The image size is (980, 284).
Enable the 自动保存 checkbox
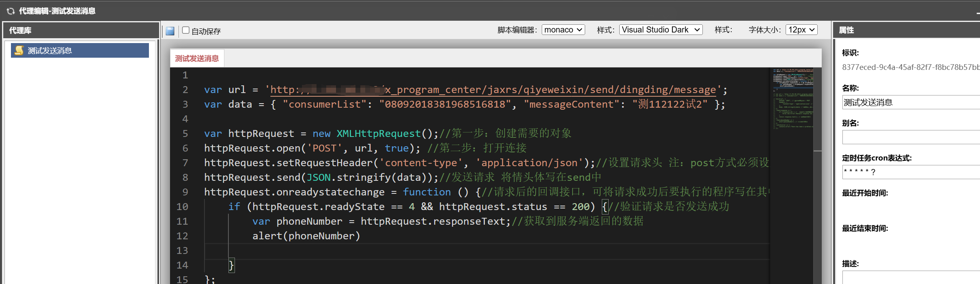point(186,30)
